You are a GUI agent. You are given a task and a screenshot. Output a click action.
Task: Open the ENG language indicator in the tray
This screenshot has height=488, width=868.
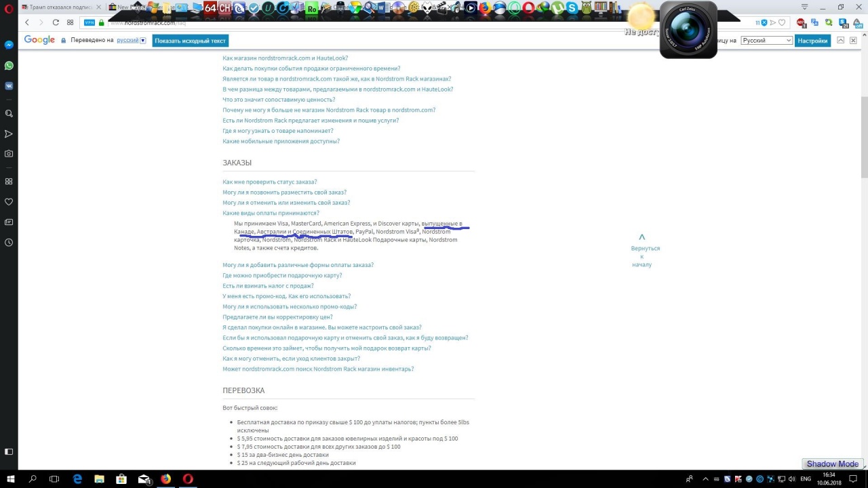pyautogui.click(x=806, y=479)
